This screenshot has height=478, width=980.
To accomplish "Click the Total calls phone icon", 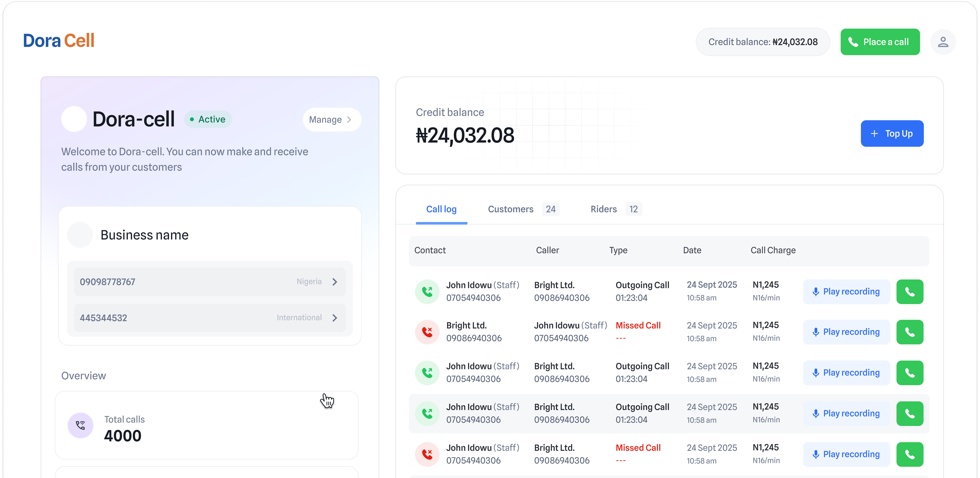I will click(x=80, y=425).
